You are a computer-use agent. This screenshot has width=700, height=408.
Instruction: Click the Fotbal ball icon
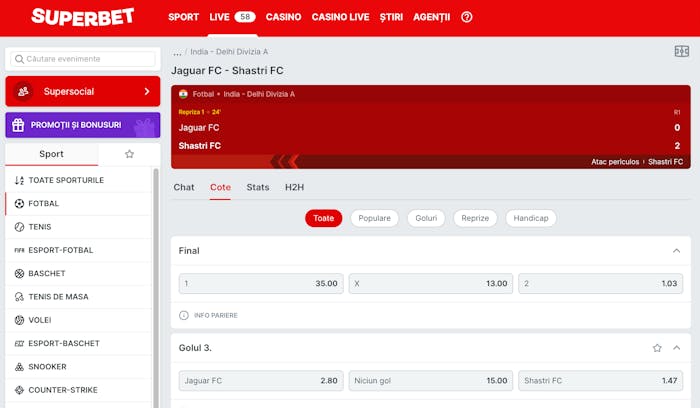[x=19, y=204]
